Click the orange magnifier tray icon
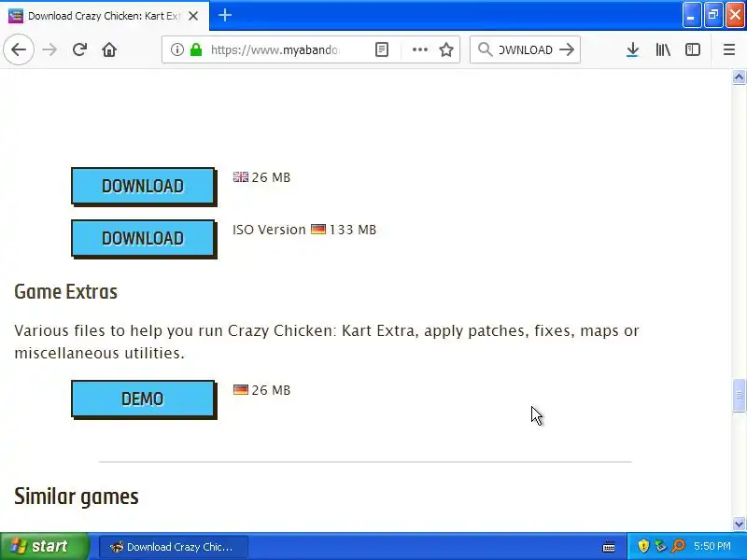Image resolution: width=747 pixels, height=560 pixels. pos(679,546)
